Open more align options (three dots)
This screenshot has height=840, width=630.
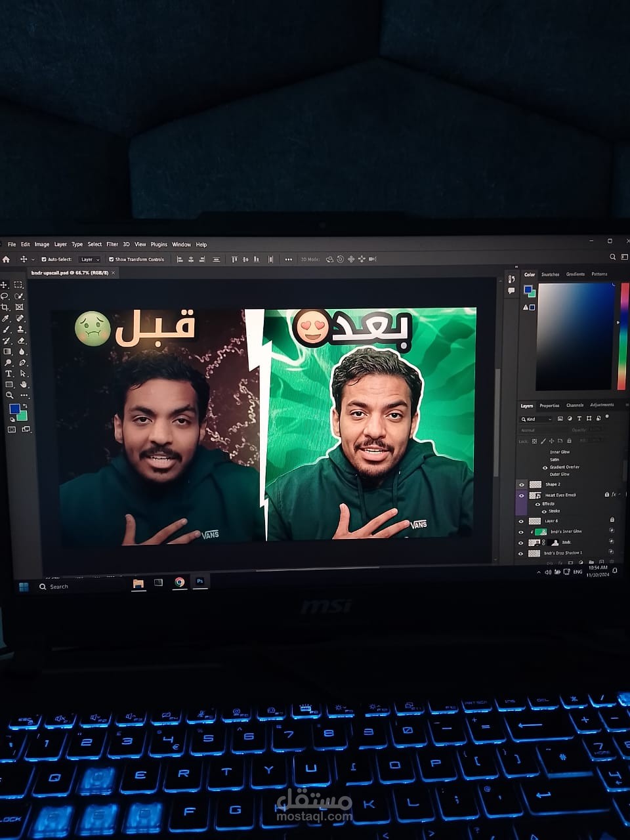point(289,259)
